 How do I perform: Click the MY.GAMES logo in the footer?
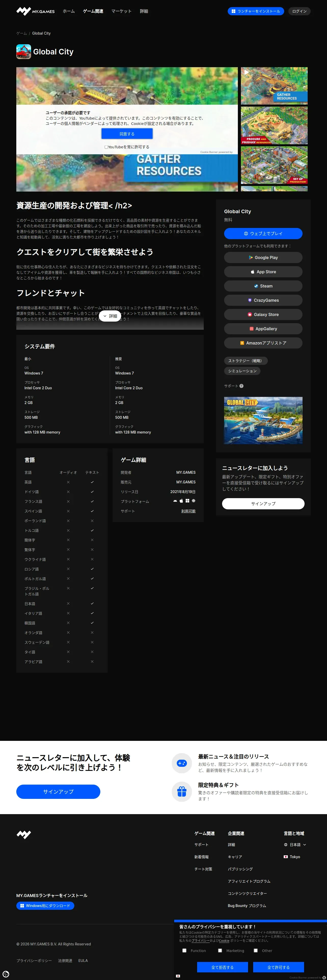click(24, 834)
